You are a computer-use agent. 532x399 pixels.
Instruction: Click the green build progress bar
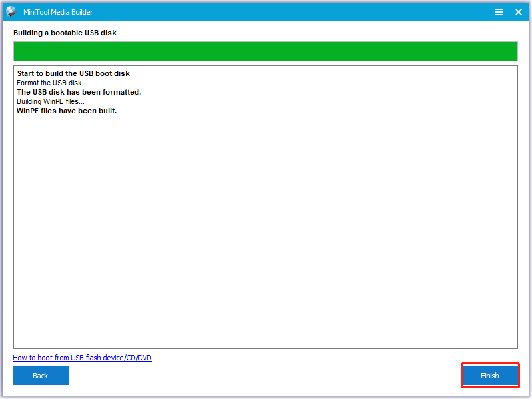click(265, 51)
